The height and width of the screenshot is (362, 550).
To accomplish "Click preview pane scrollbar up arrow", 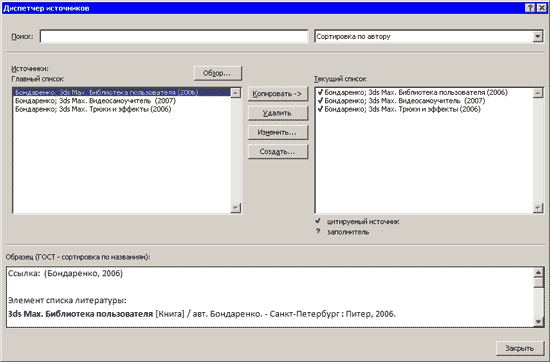I will [x=538, y=273].
